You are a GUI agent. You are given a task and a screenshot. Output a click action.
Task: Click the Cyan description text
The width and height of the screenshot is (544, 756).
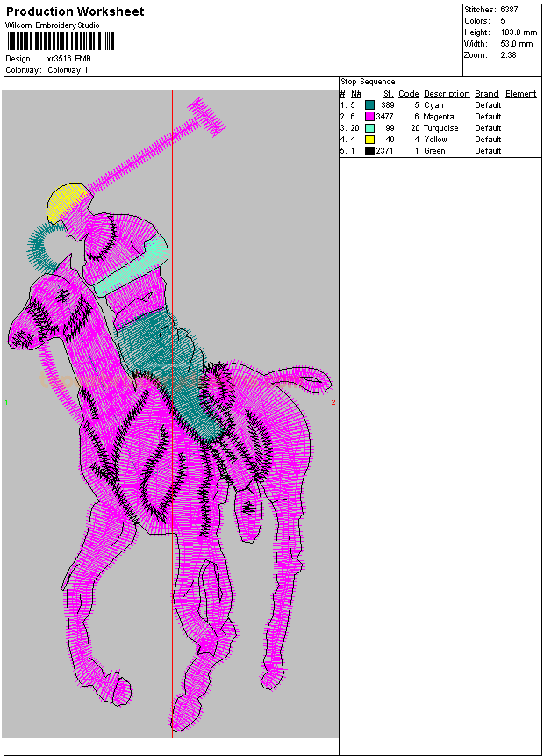[433, 105]
